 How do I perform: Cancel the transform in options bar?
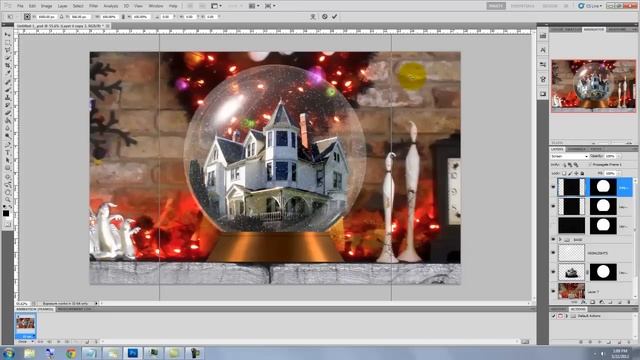click(324, 17)
